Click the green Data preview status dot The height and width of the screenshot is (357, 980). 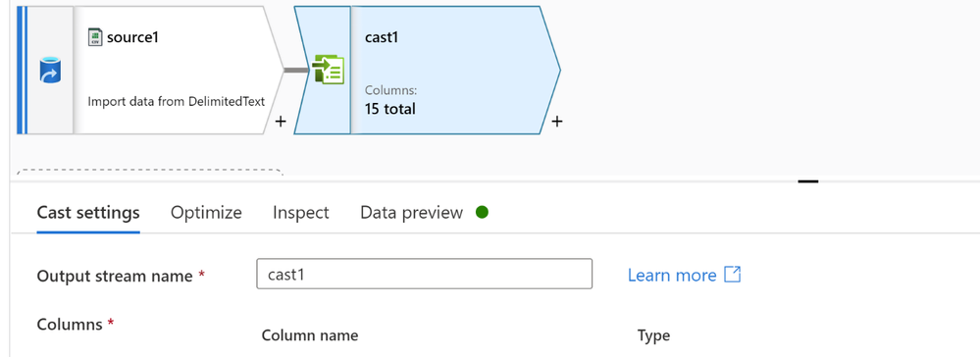482,213
